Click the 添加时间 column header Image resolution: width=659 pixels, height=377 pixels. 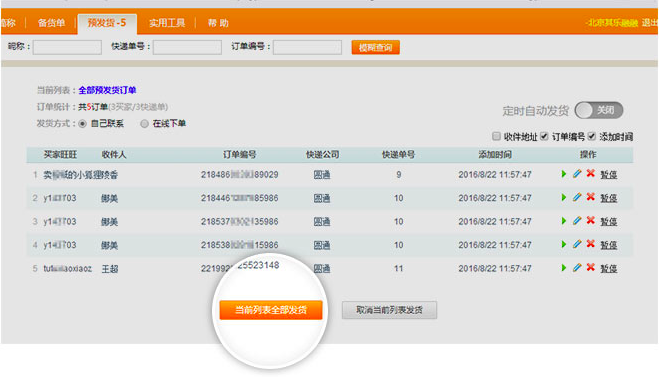click(x=495, y=155)
